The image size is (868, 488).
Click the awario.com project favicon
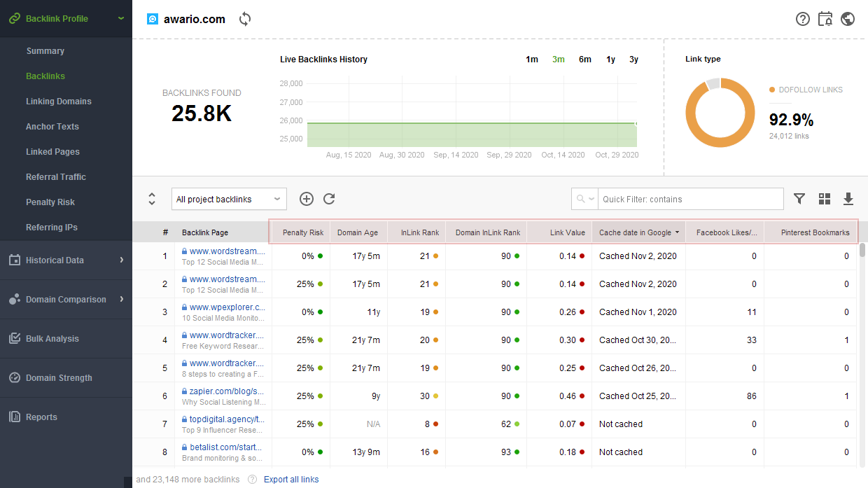[153, 19]
